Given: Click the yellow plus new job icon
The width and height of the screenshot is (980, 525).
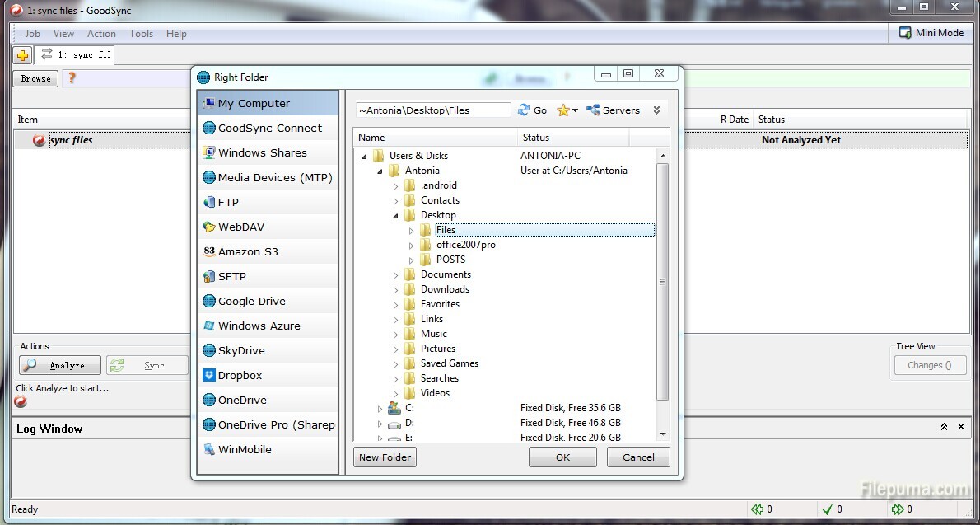Looking at the screenshot, I should [22, 55].
